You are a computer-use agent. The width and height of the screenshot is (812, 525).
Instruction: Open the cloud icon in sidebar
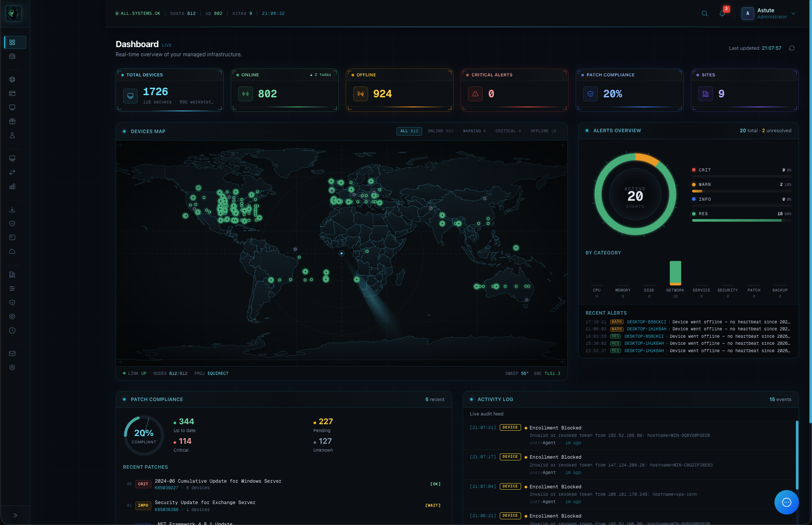coord(12,251)
